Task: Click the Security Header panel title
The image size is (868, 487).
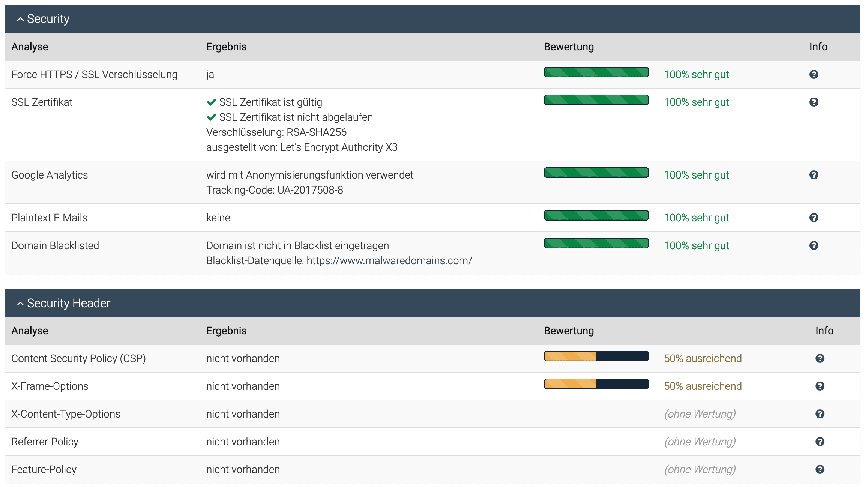Action: pos(69,303)
